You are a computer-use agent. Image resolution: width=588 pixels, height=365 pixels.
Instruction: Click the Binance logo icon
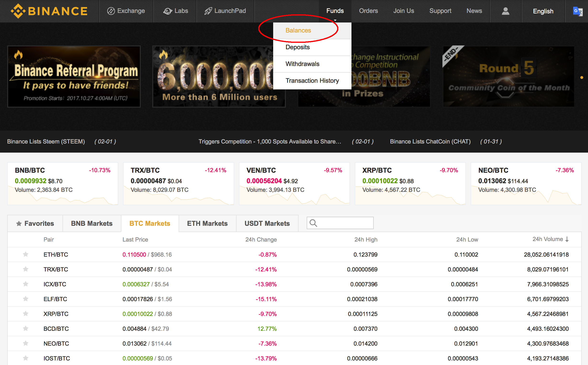click(x=18, y=11)
